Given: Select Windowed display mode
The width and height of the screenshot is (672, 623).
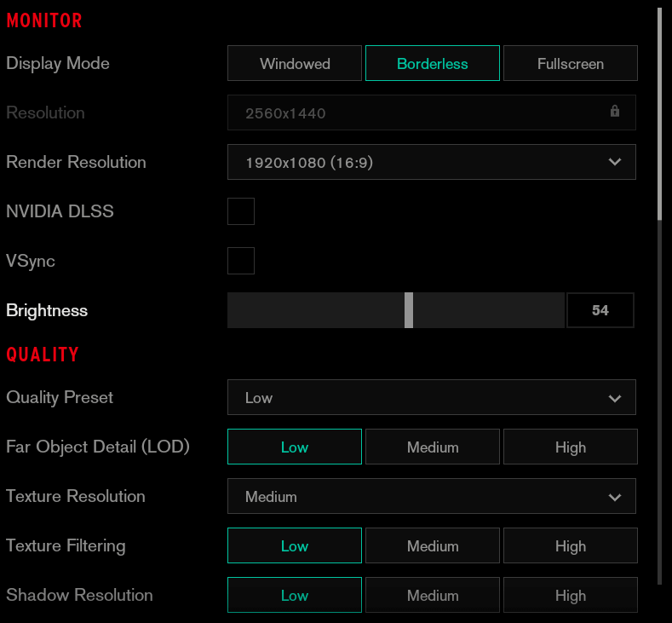Looking at the screenshot, I should click(295, 63).
